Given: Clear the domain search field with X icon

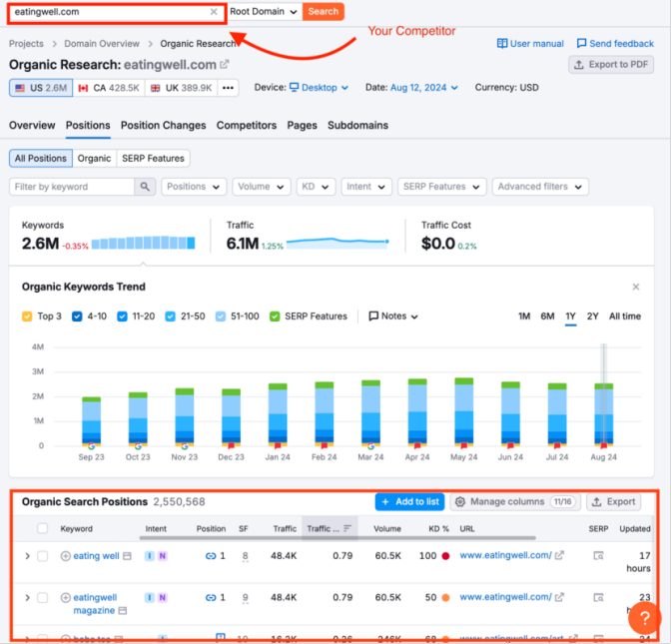Looking at the screenshot, I should [214, 12].
